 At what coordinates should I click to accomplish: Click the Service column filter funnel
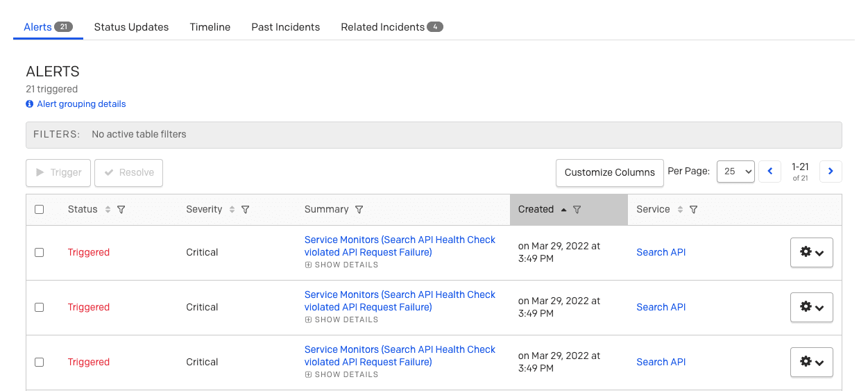tap(693, 210)
